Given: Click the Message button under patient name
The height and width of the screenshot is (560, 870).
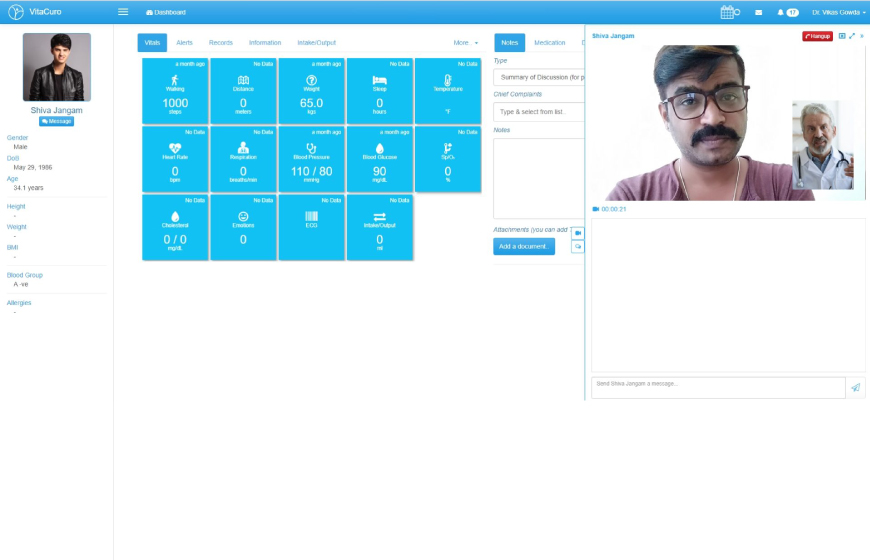Looking at the screenshot, I should pyautogui.click(x=57, y=121).
